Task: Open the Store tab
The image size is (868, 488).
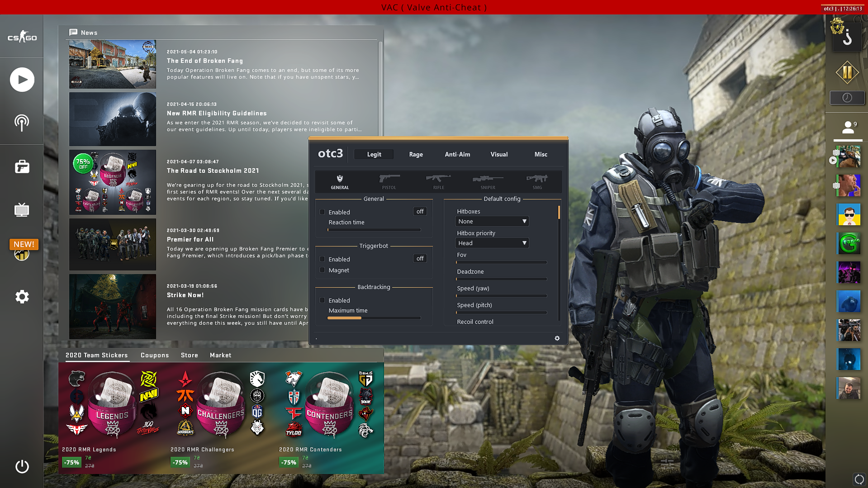Action: (x=190, y=355)
